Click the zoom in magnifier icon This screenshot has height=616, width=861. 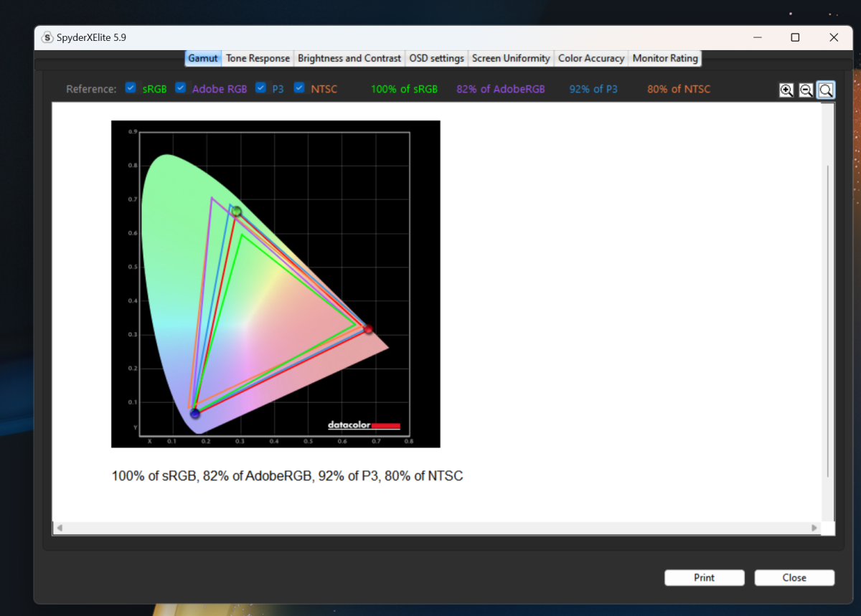[786, 90]
